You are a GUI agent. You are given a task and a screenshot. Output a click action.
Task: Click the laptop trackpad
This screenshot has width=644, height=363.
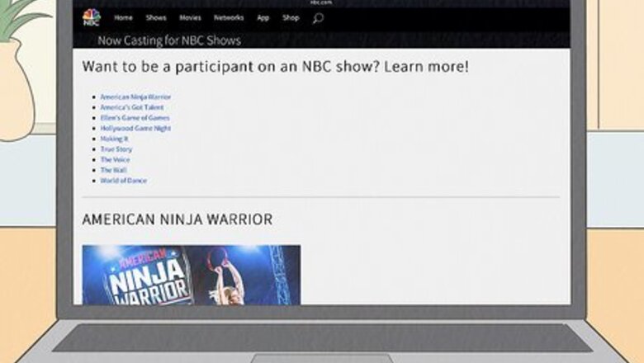pos(322,359)
